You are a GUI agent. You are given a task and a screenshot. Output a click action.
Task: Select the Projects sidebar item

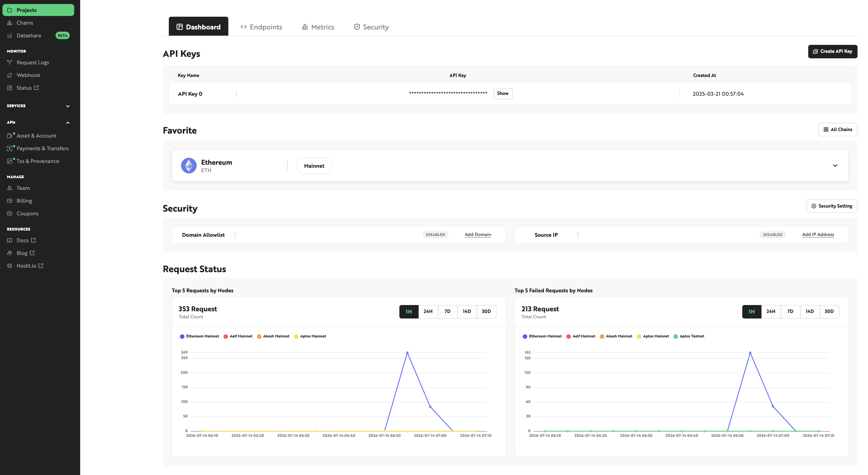point(38,10)
